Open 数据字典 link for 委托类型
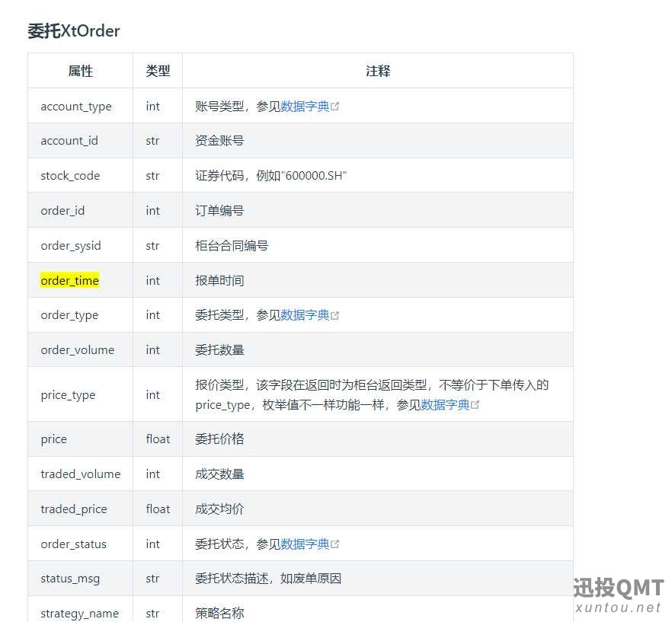This screenshot has height=622, width=672. click(x=305, y=315)
